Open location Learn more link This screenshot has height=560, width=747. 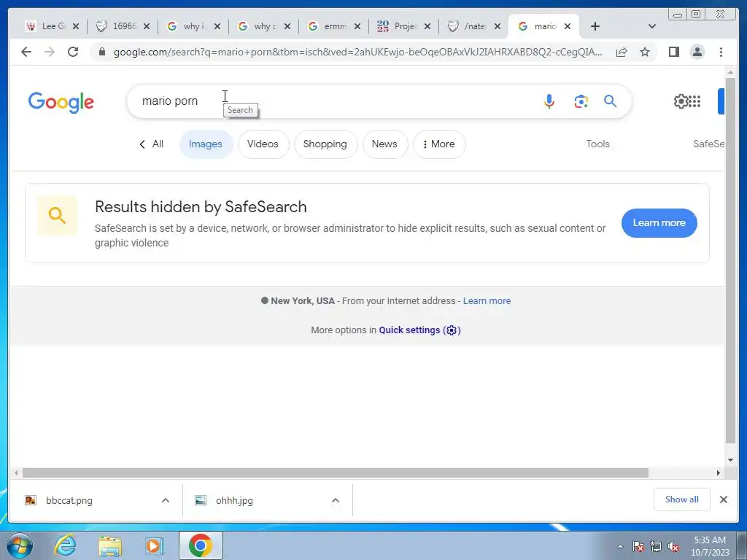pos(487,301)
